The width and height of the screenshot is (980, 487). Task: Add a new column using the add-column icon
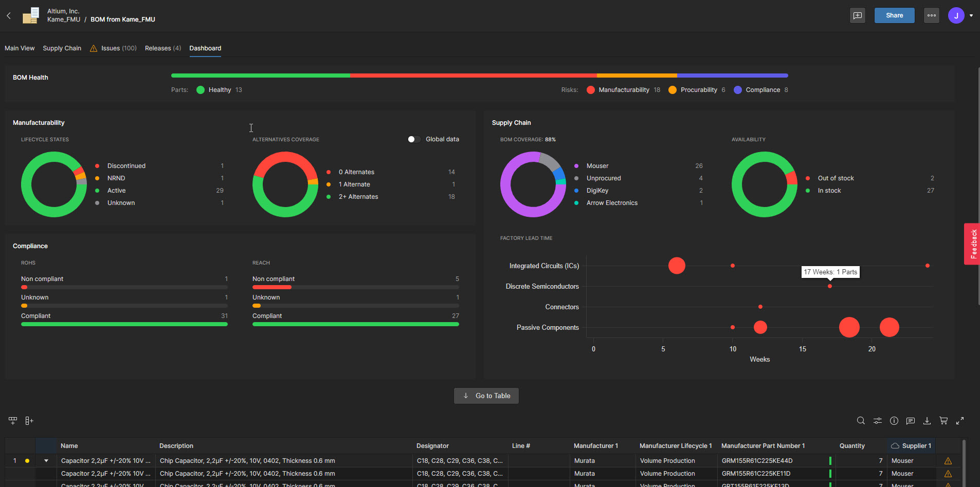[29, 420]
